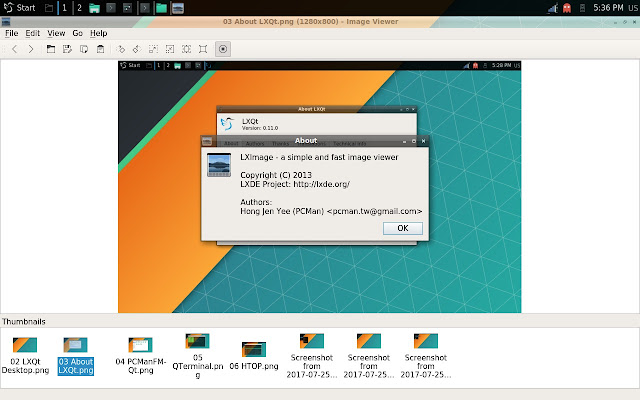This screenshot has height=400, width=640.
Task: Click the red ghost tray icon
Action: coord(567,8)
